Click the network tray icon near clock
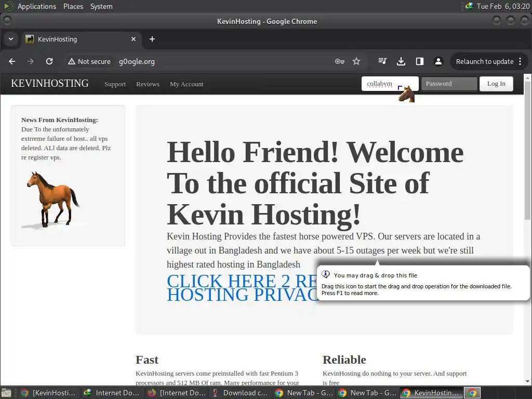 click(469, 6)
